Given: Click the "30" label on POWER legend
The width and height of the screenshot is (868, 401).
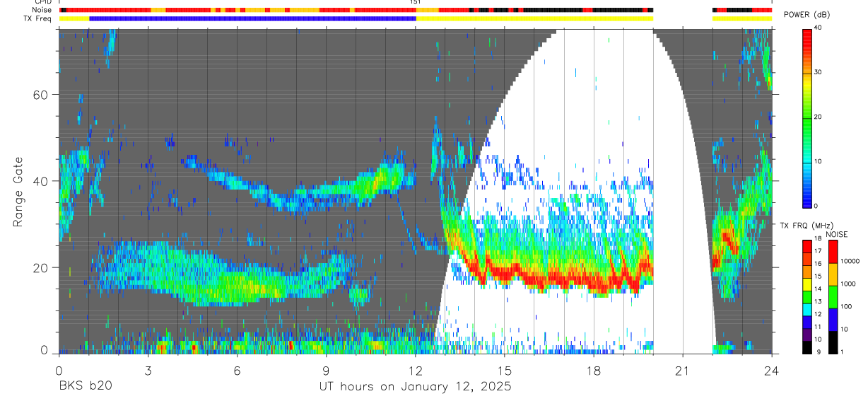Looking at the screenshot, I should [819, 72].
